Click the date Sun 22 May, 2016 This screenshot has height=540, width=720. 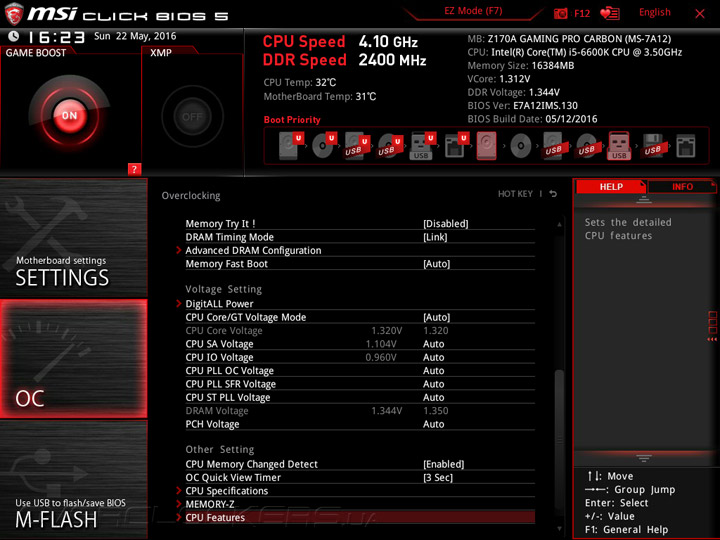[135, 36]
